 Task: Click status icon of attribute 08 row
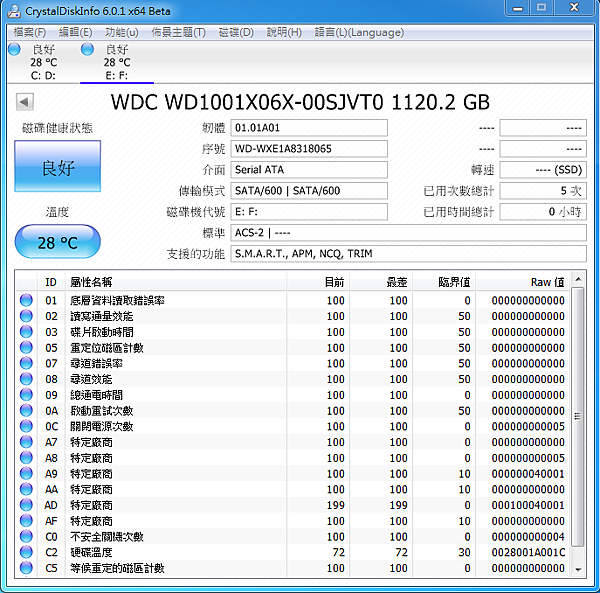26,379
